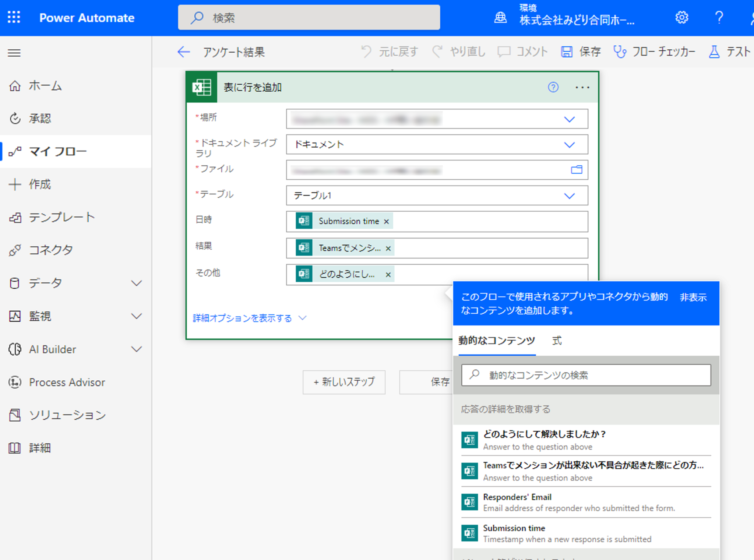Hide dynamic content panel via 非表示
754x560 pixels.
point(693,297)
